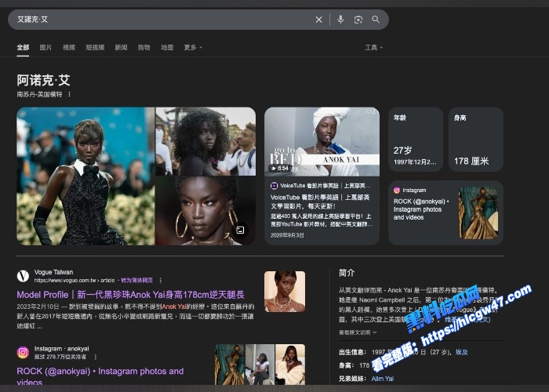549x392 pixels.
Task: Open the Alim Yai sibling link
Action: pyautogui.click(x=383, y=379)
